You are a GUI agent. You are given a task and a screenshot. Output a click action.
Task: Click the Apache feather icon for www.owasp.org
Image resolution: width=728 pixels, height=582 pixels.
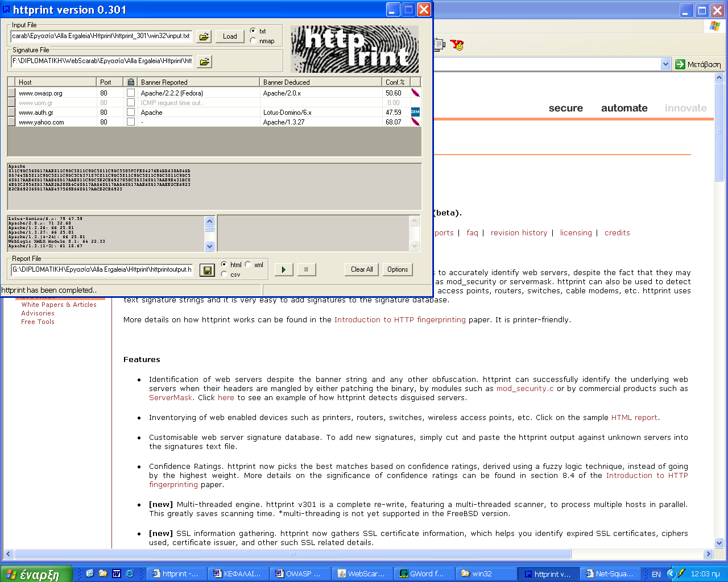(x=415, y=93)
